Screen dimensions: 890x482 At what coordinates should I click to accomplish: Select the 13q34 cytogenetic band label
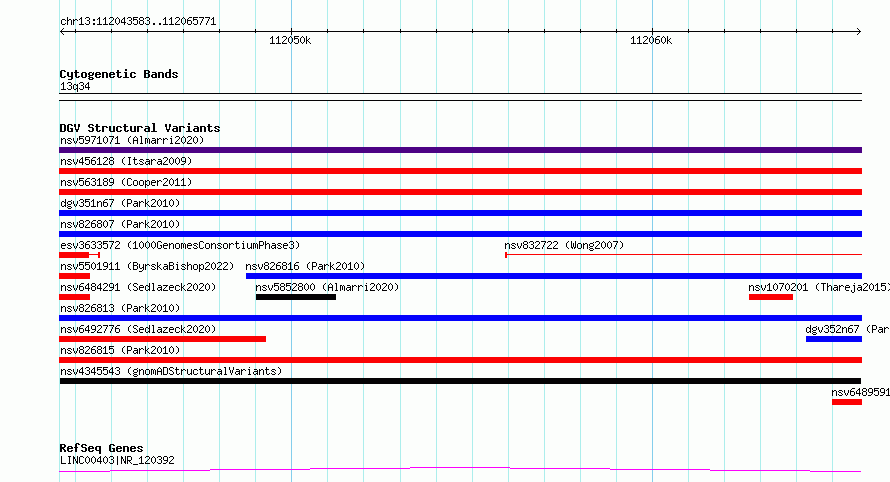75,86
